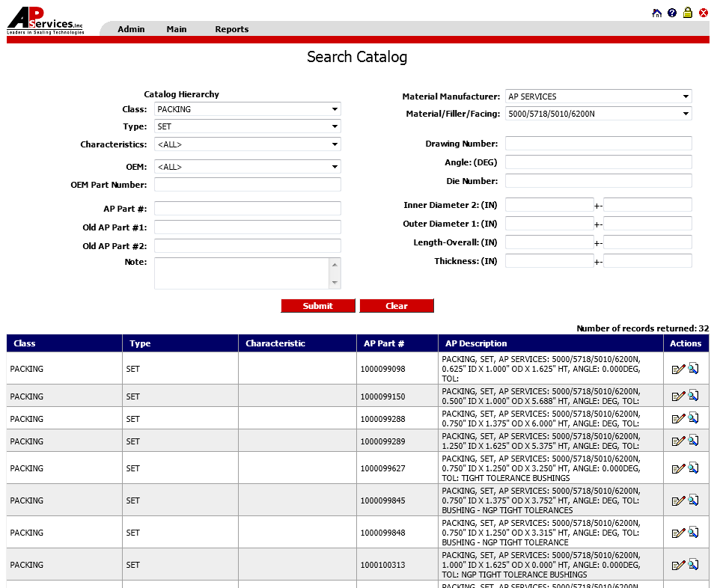View details of part 1000099627
This screenshot has width=714, height=588.
point(693,468)
